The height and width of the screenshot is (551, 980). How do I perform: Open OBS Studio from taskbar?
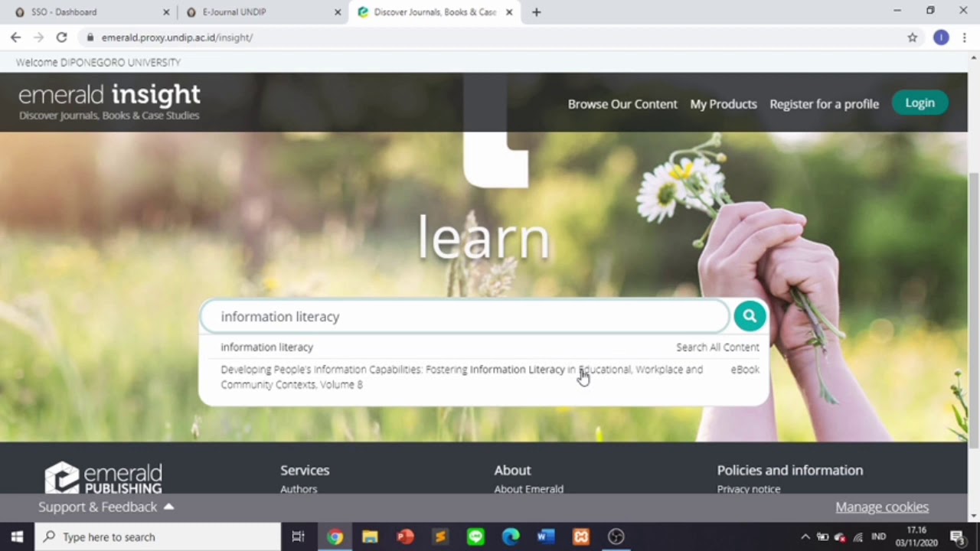(616, 536)
